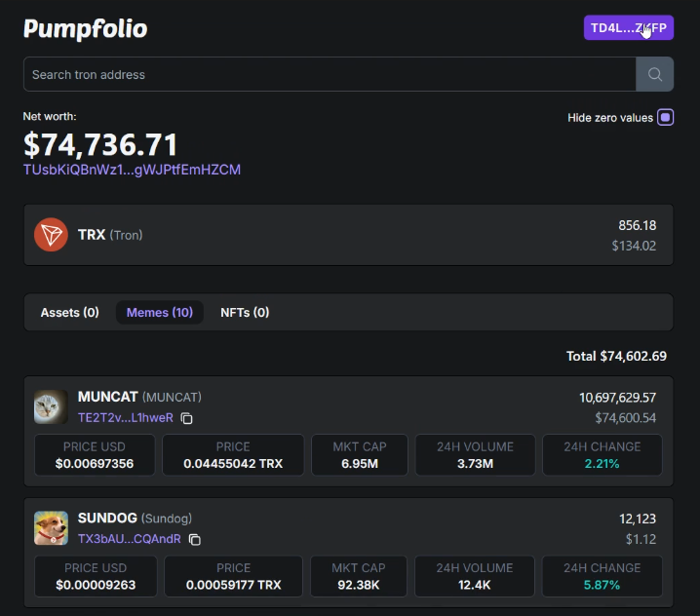Image resolution: width=700 pixels, height=616 pixels.
Task: Click the Total $74,602.69 text
Action: tap(616, 356)
